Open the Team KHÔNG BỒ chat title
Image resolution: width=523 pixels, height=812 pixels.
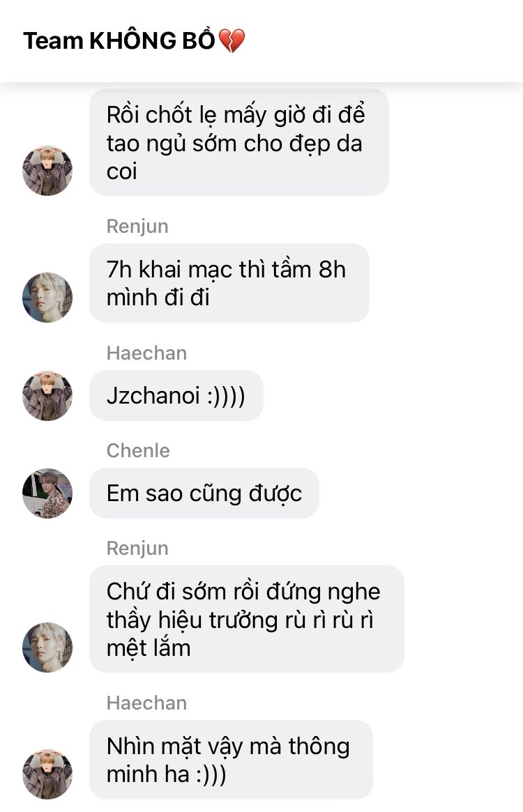134,41
